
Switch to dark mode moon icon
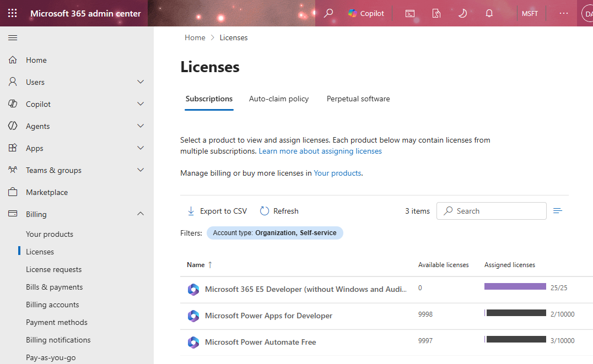[462, 14]
